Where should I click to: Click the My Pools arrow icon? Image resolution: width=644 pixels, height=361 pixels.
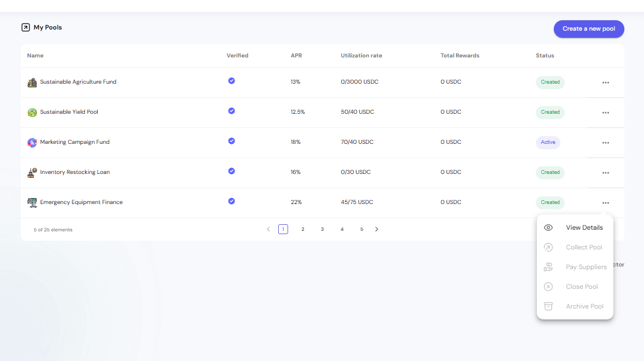click(25, 27)
